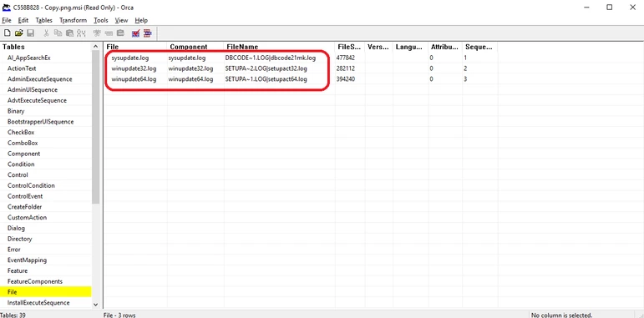Sort by the FileName column header
The height and width of the screenshot is (318, 644).
(x=279, y=47)
